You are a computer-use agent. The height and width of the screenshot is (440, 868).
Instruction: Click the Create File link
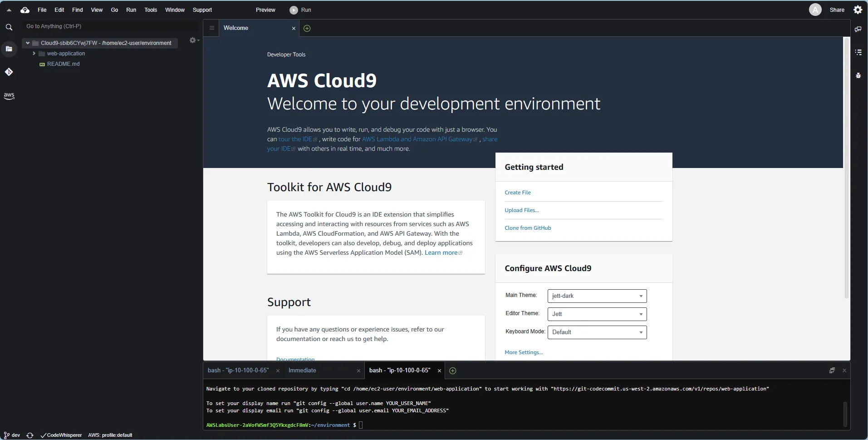517,193
